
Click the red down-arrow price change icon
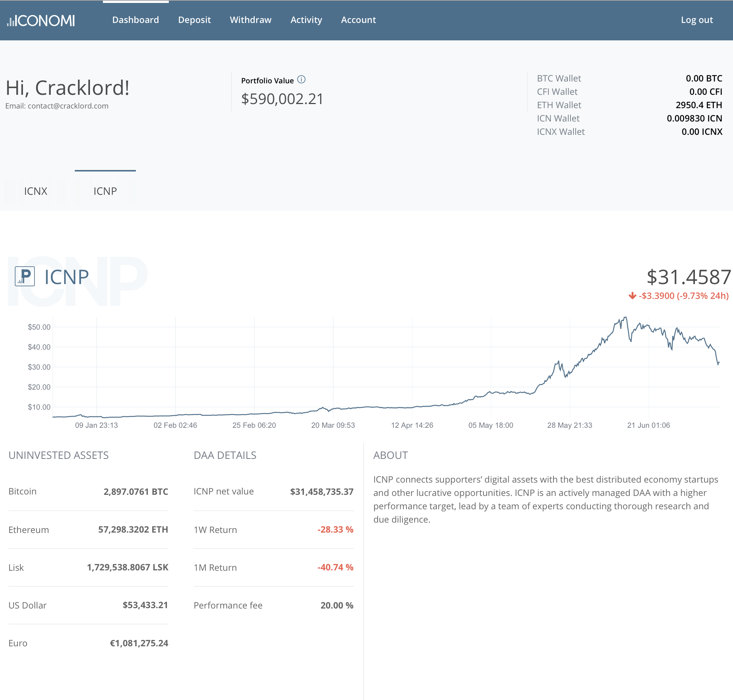(632, 296)
